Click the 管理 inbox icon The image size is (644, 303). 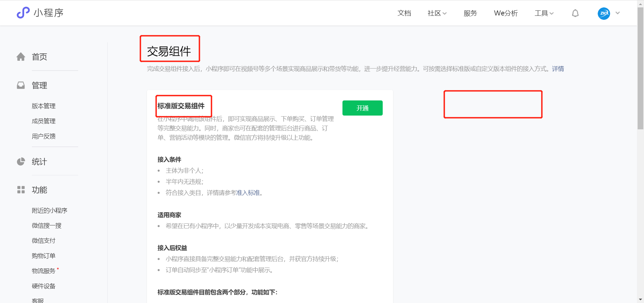click(21, 85)
